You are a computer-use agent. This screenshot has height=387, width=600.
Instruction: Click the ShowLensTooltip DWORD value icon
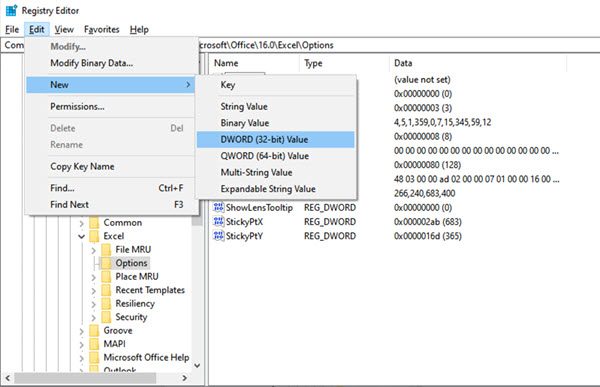[x=218, y=207]
